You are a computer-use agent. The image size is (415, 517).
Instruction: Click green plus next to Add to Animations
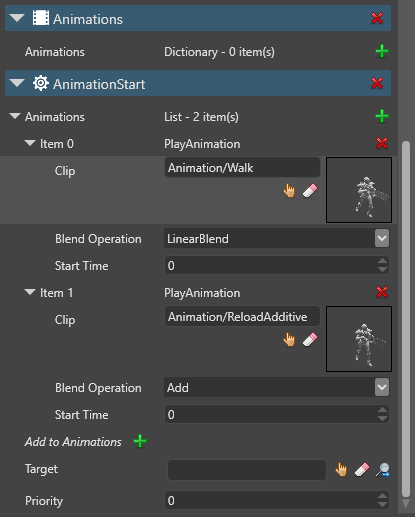[140, 441]
